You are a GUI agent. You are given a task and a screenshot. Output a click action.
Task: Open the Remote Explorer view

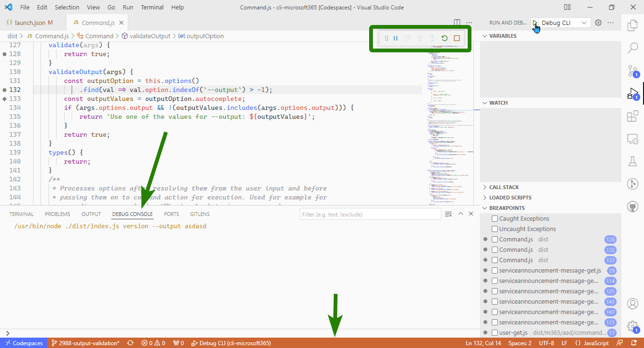click(632, 139)
